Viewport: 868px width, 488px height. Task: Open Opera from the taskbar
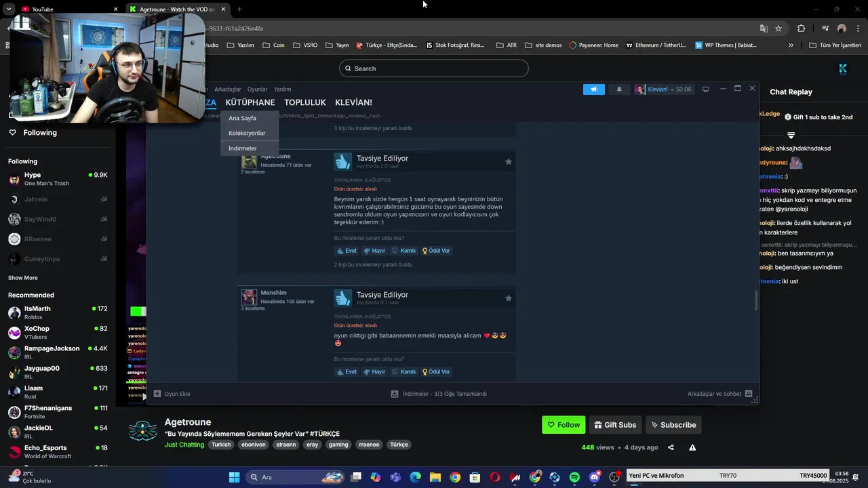(x=495, y=477)
